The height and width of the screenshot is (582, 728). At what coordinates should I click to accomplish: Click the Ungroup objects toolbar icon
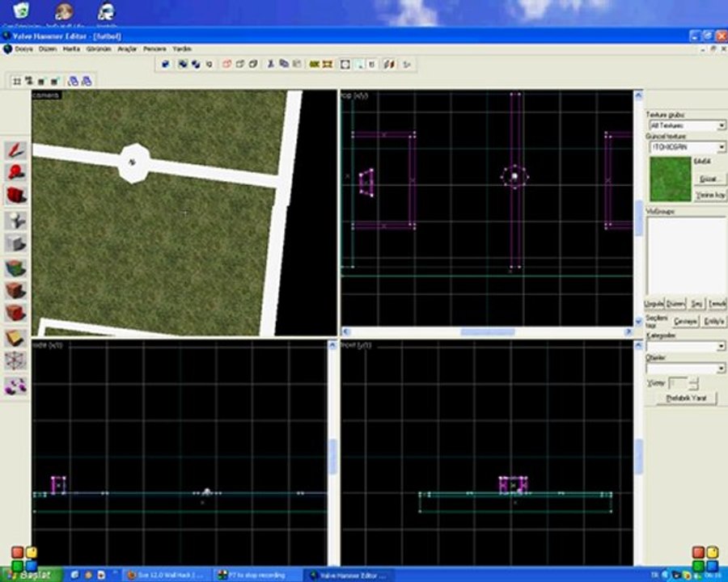[x=196, y=65]
